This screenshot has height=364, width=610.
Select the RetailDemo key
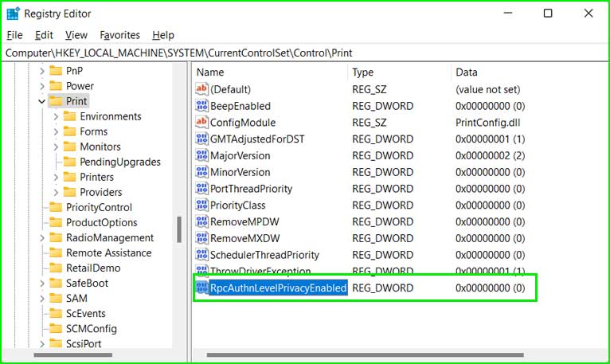pos(93,268)
